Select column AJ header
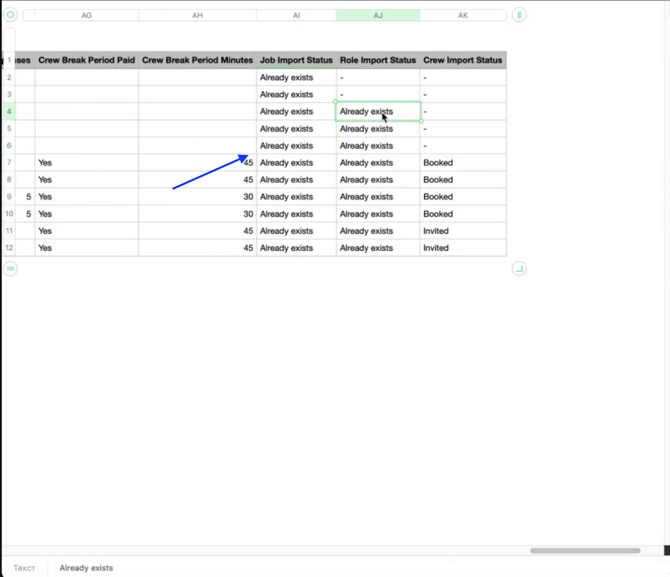The image size is (670, 577). [378, 16]
